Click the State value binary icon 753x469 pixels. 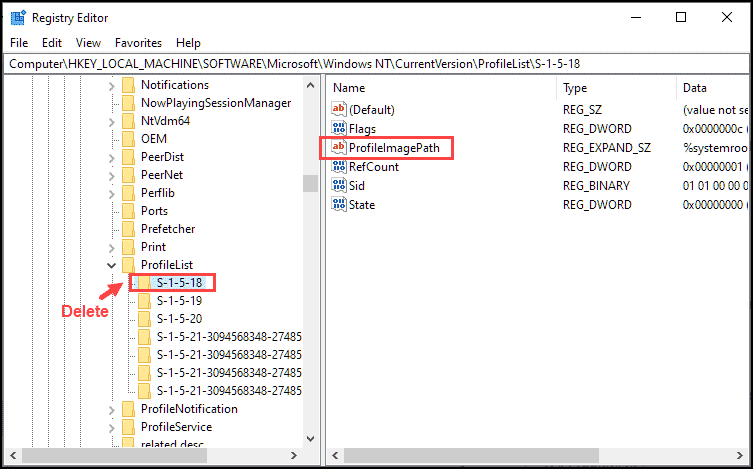tap(339, 204)
